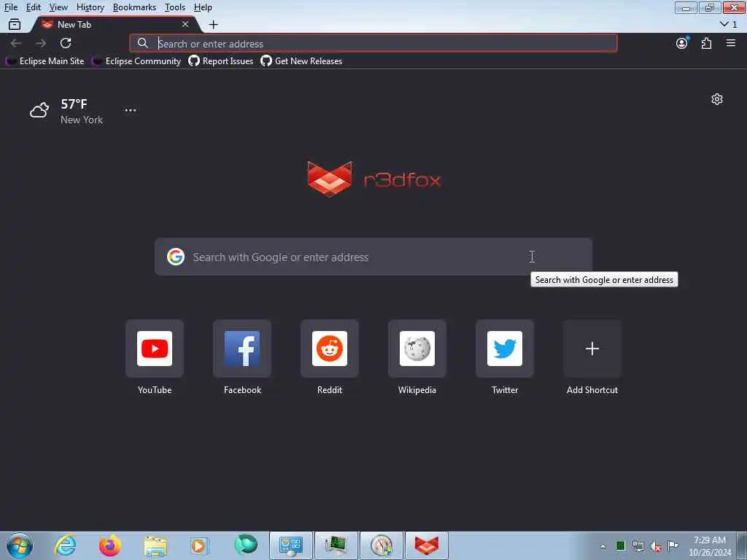Go back one page
The width and height of the screenshot is (747, 560).
click(16, 43)
